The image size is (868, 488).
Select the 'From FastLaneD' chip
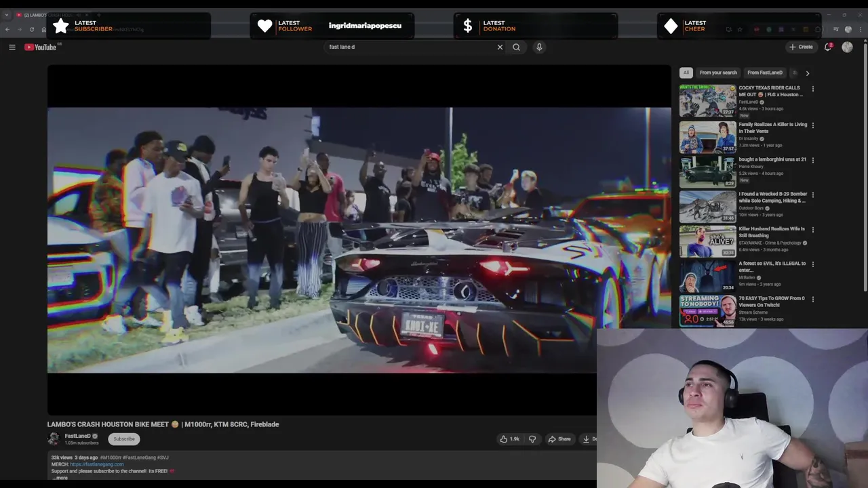765,73
